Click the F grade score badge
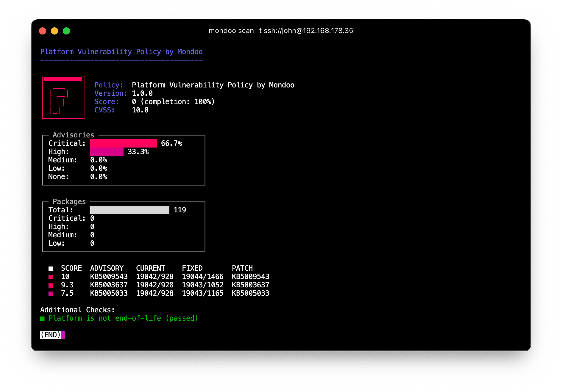 63,98
